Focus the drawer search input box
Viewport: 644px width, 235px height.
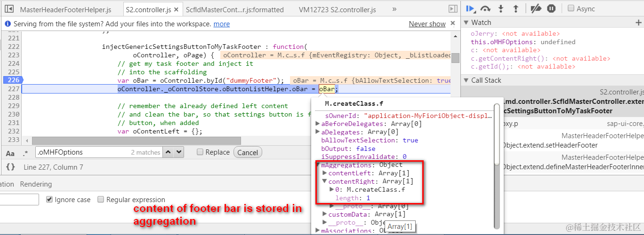[19, 200]
